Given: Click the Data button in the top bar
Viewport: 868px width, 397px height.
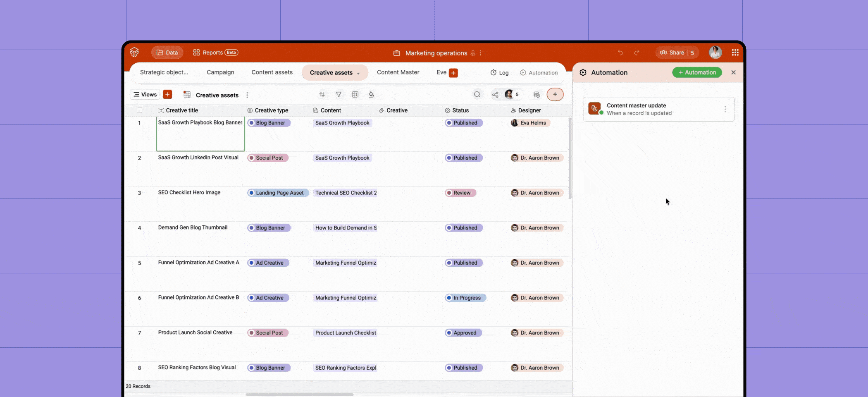Looking at the screenshot, I should coord(167,53).
